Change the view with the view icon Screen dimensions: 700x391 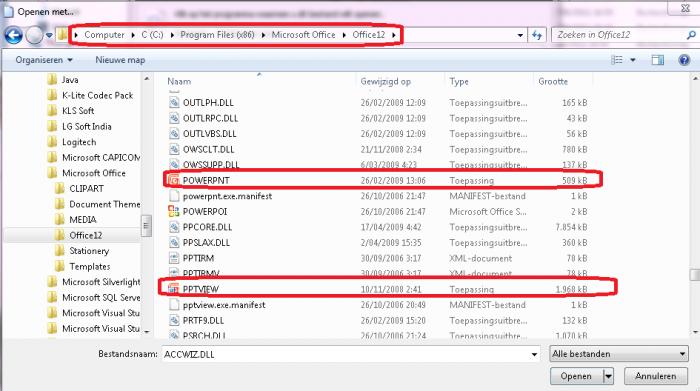[x=617, y=60]
